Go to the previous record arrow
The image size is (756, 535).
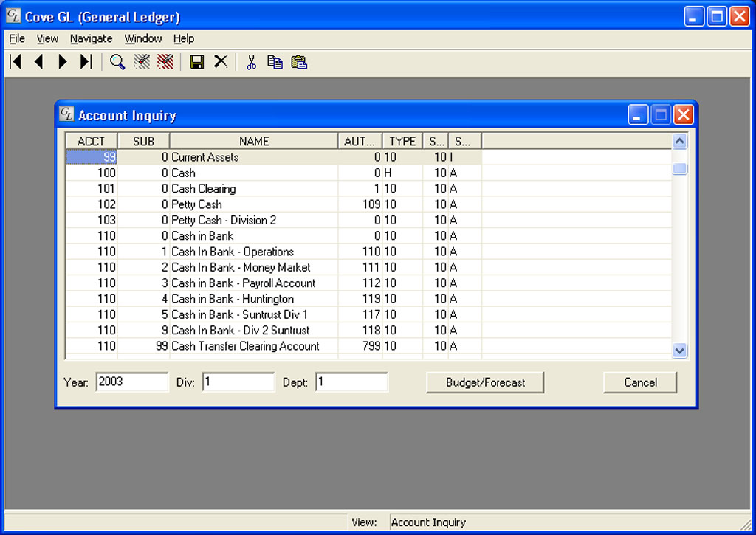(x=39, y=62)
